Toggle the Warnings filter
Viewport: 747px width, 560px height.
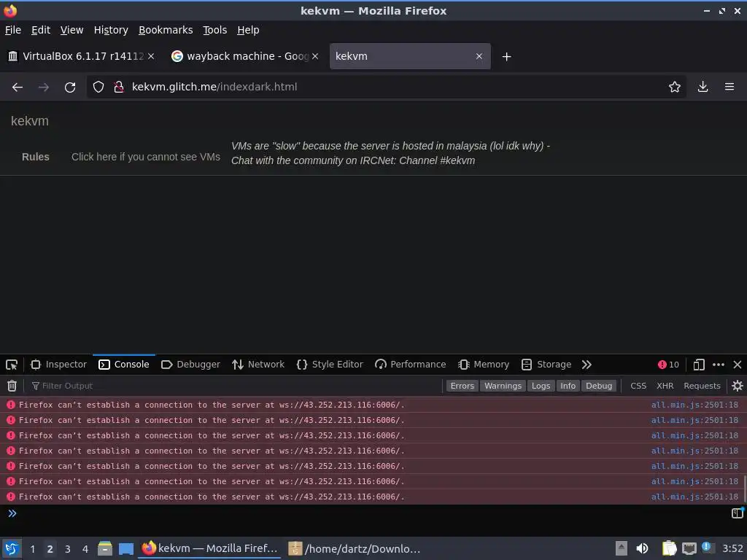[x=503, y=386]
